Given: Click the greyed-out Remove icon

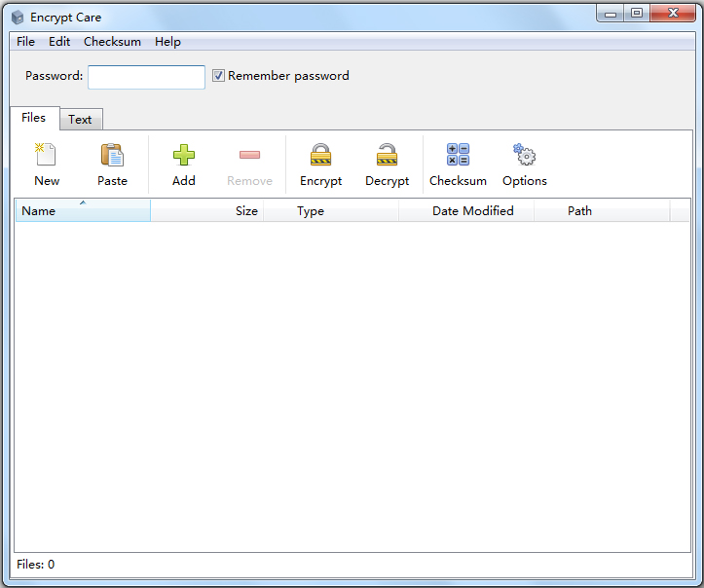Looking at the screenshot, I should (x=249, y=155).
